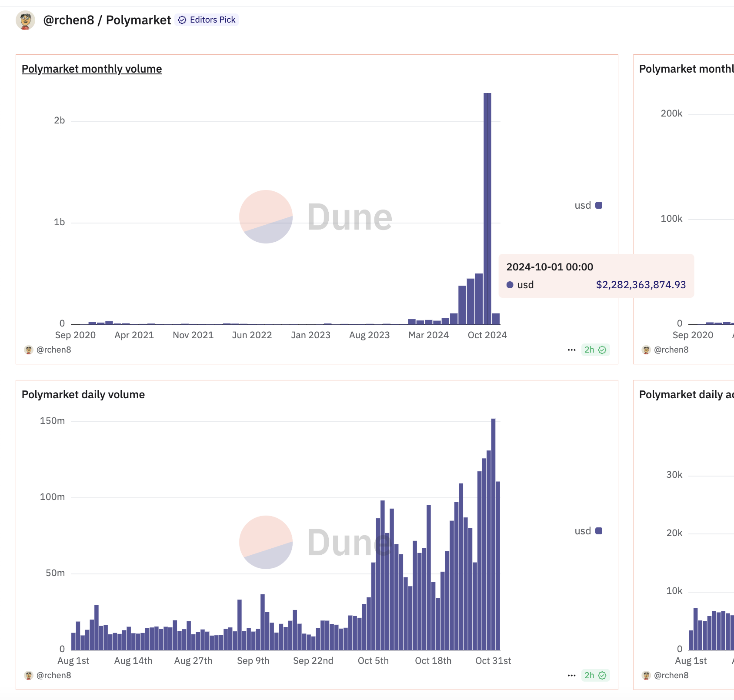734x700 pixels.
Task: Click the @rchen8 author link under the daily volume chart
Action: (54, 675)
